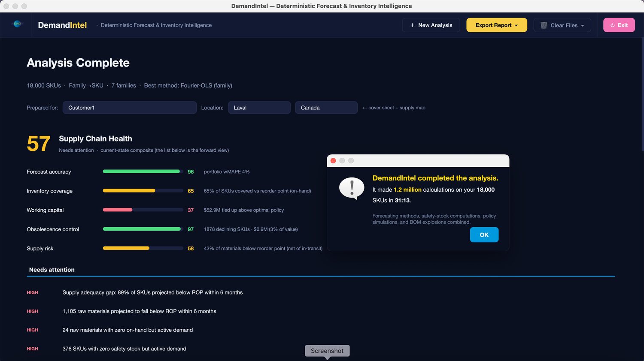Click the Obsolescence control progress bar
Screen dimensions: 644x361
143,229
